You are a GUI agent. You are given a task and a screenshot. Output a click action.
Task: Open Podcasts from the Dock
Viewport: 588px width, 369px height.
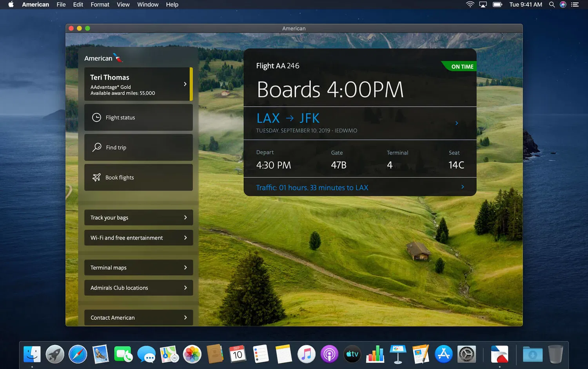pyautogui.click(x=330, y=354)
